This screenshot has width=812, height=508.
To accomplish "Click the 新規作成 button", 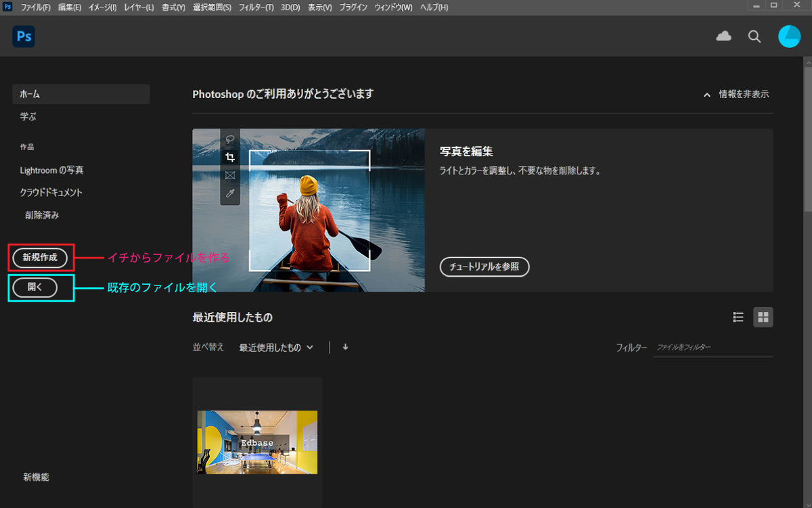I will coord(40,257).
